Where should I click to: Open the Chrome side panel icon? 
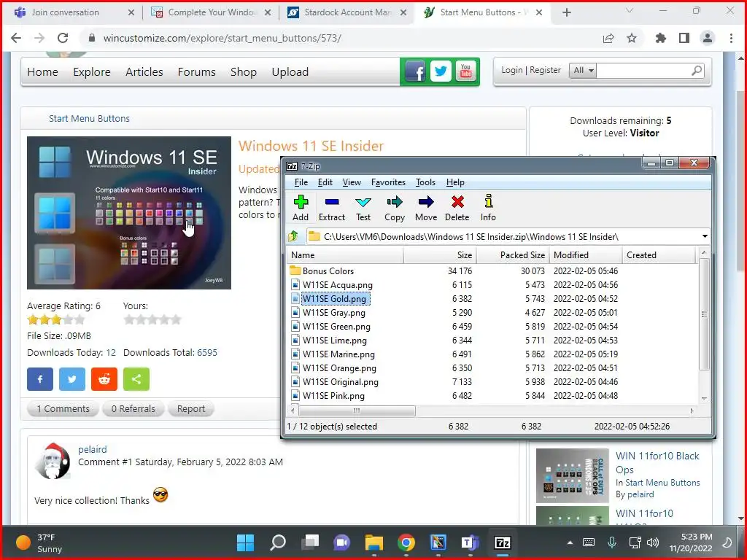pos(684,38)
